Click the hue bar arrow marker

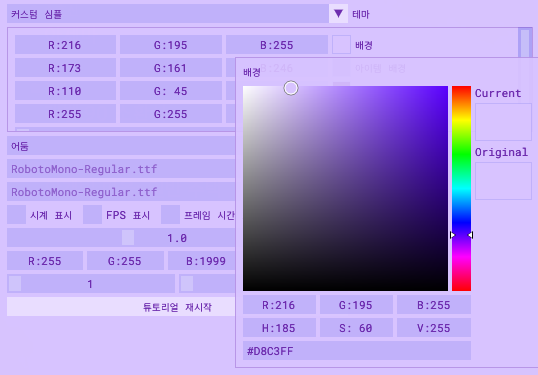[x=461, y=235]
